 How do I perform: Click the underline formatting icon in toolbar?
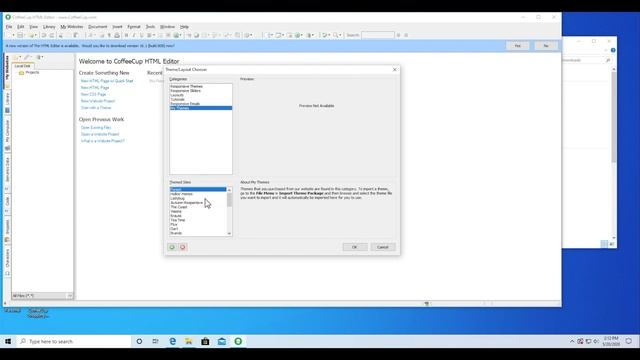141,35
